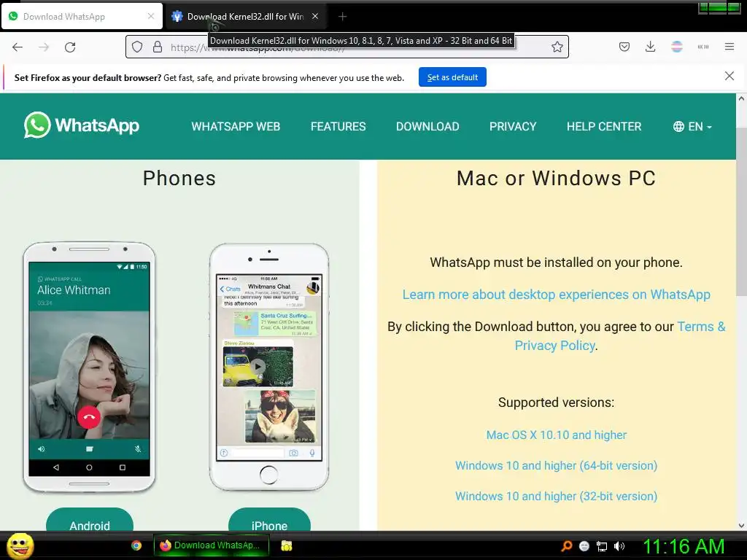
Task: Dismiss the default browser notification bar
Action: [729, 76]
